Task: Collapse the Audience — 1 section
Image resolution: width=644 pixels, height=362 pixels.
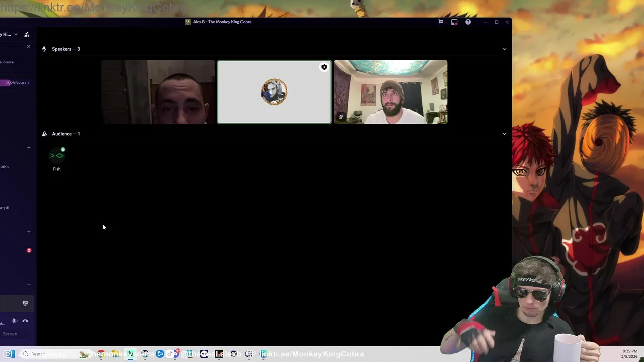Action: 504,134
